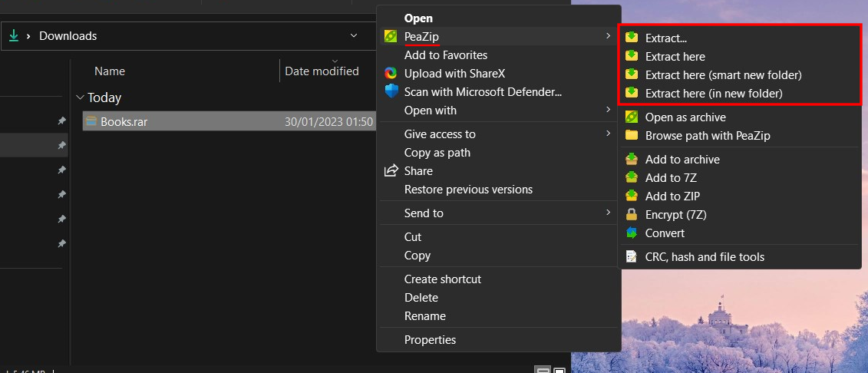Click the ShareX upload icon

click(x=391, y=74)
